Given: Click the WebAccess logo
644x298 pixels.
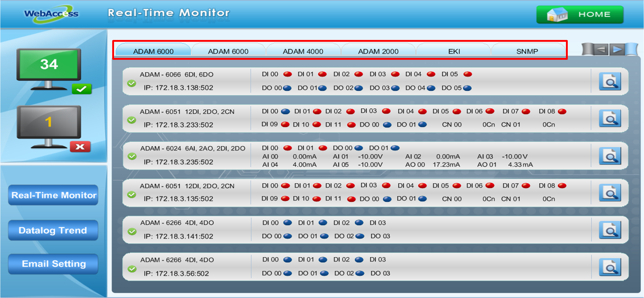Looking at the screenshot, I should (x=51, y=14).
